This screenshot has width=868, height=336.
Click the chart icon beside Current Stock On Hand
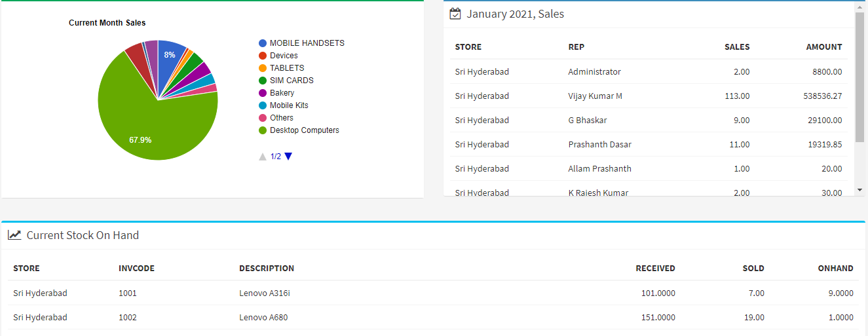[14, 235]
